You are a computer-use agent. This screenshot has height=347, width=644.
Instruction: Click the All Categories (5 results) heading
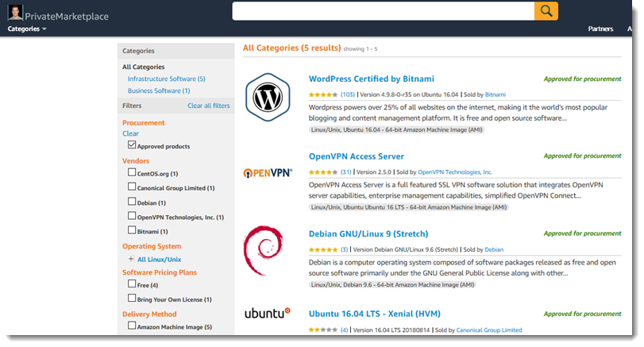(x=292, y=48)
